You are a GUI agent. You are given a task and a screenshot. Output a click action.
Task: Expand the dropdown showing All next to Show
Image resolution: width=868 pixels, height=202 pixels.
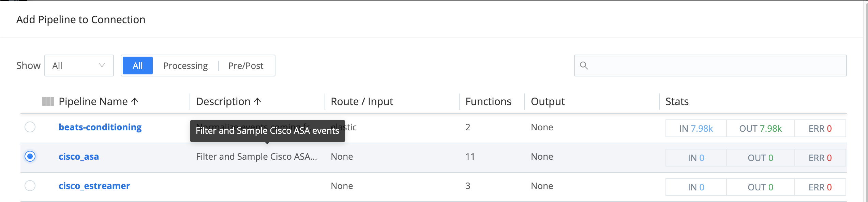pos(79,66)
